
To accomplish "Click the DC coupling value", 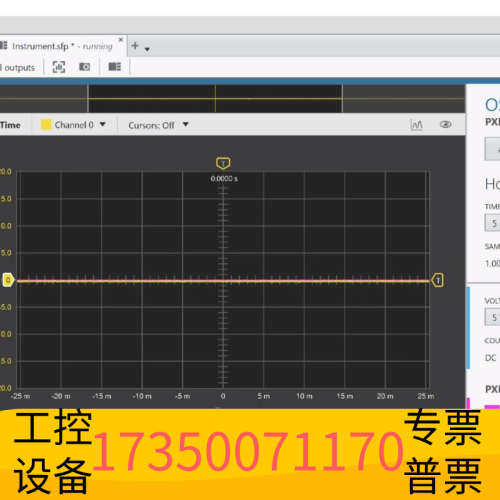I will point(490,358).
